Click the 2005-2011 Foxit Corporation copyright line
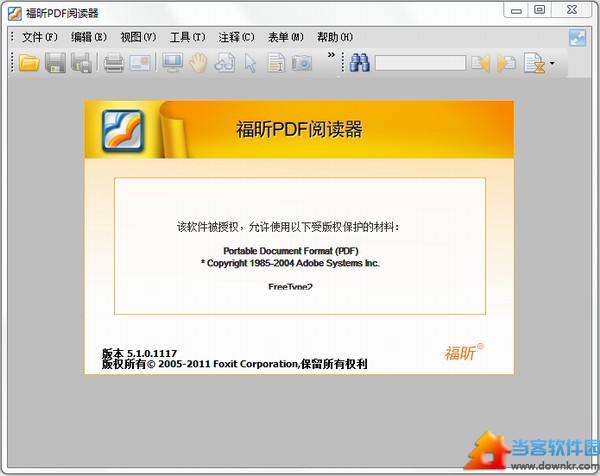 coord(235,364)
